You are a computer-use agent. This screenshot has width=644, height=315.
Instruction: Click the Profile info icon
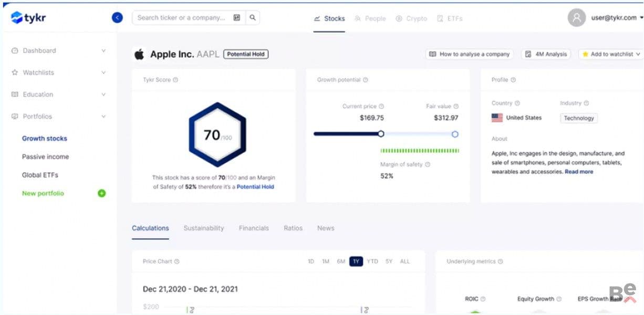click(513, 80)
